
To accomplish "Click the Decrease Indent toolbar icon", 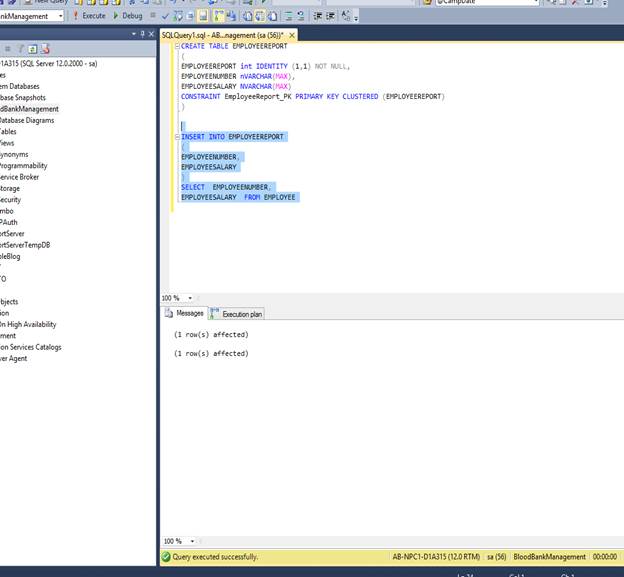I will (317, 16).
